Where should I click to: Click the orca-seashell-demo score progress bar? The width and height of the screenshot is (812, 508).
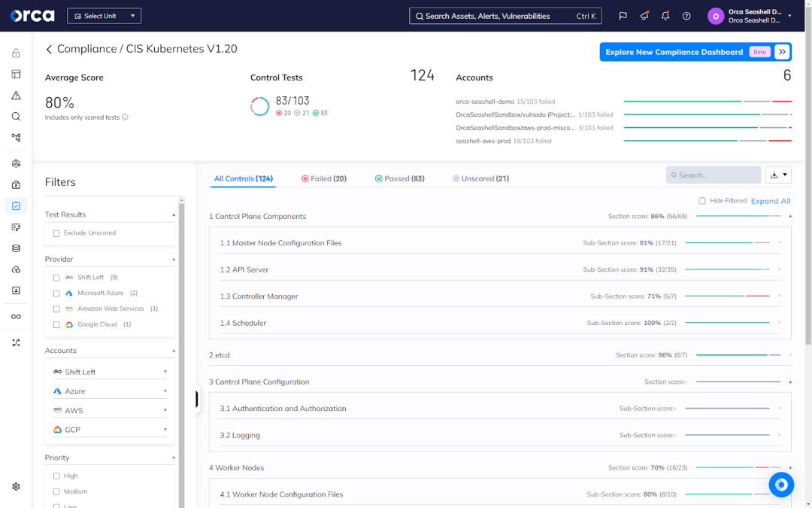click(707, 102)
